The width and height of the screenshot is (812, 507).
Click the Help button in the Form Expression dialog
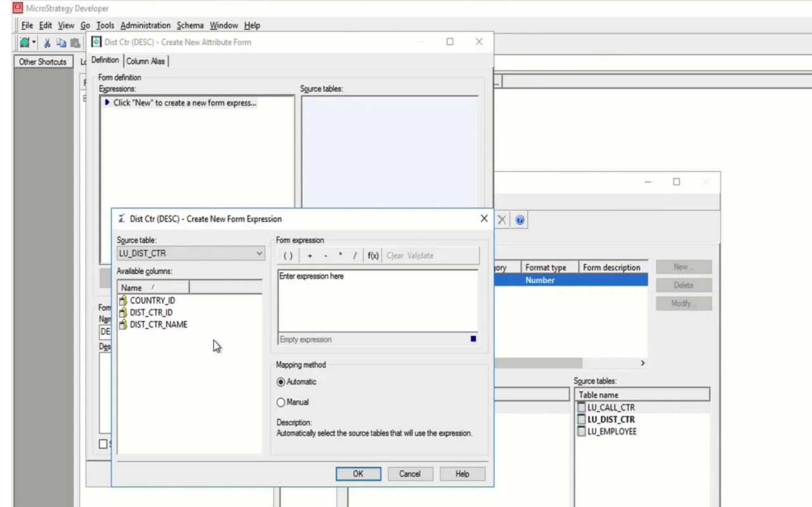click(462, 474)
